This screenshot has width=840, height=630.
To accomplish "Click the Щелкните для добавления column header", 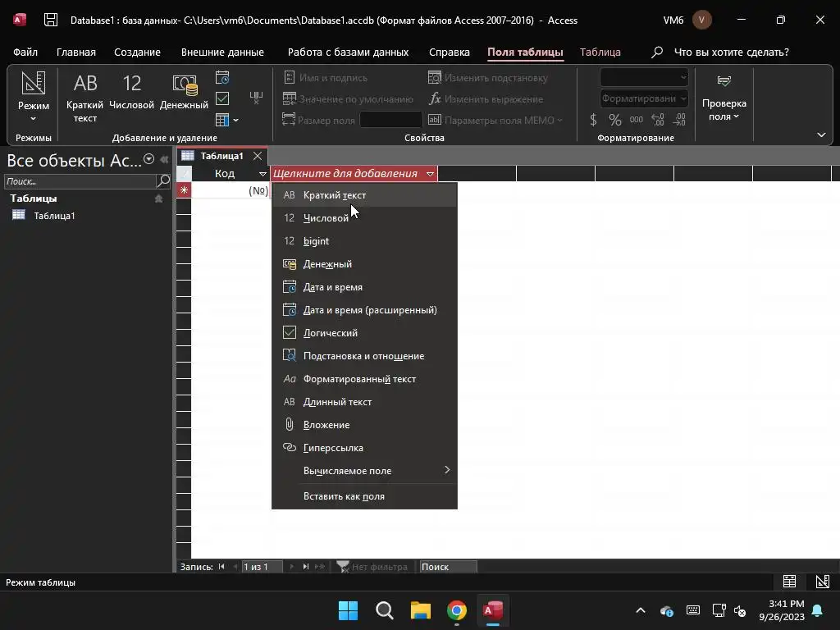I will pos(345,174).
